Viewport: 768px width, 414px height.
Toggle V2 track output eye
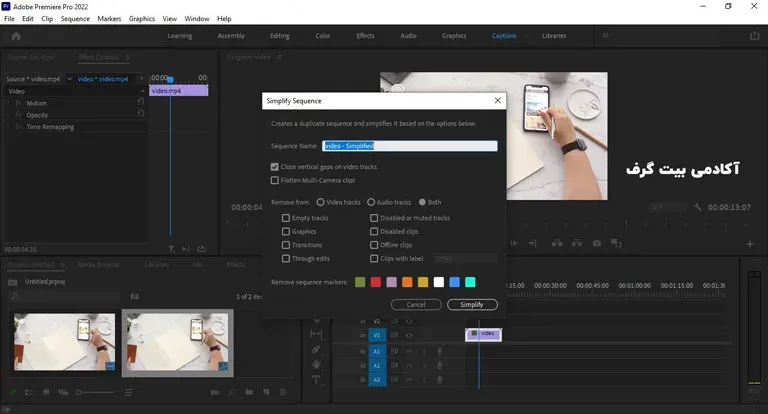(x=409, y=321)
